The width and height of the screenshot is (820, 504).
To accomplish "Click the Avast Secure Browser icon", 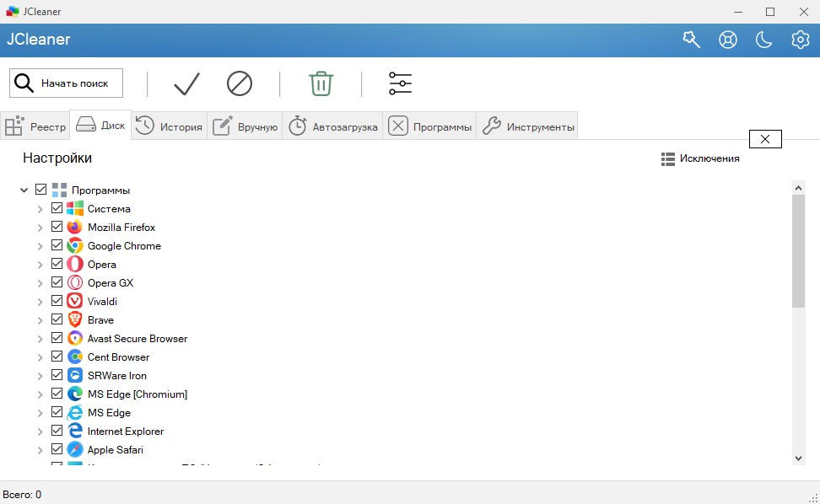I will 75,339.
